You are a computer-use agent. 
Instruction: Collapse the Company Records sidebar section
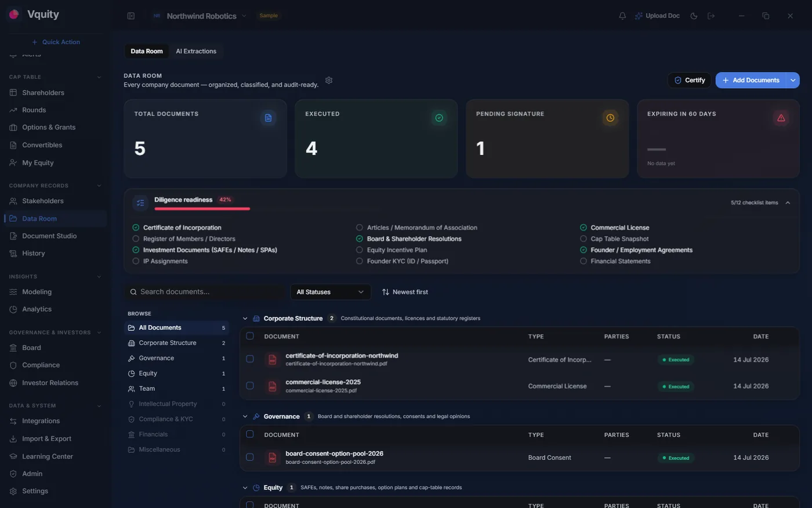pyautogui.click(x=99, y=186)
